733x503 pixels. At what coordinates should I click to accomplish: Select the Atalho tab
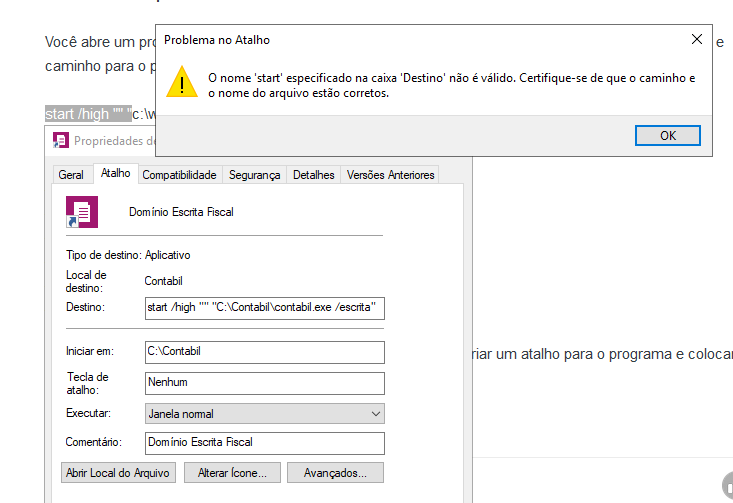click(x=115, y=173)
